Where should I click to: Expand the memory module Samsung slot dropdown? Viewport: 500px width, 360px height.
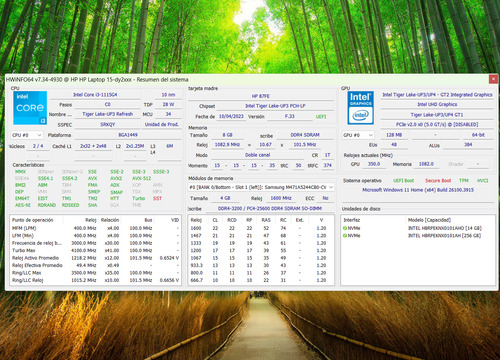click(x=261, y=187)
